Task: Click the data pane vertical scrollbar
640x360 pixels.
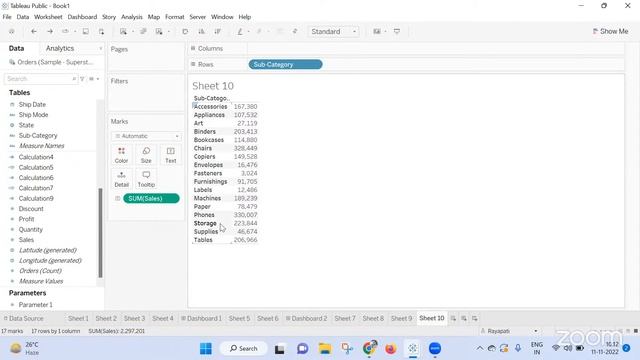Action: (x=100, y=233)
